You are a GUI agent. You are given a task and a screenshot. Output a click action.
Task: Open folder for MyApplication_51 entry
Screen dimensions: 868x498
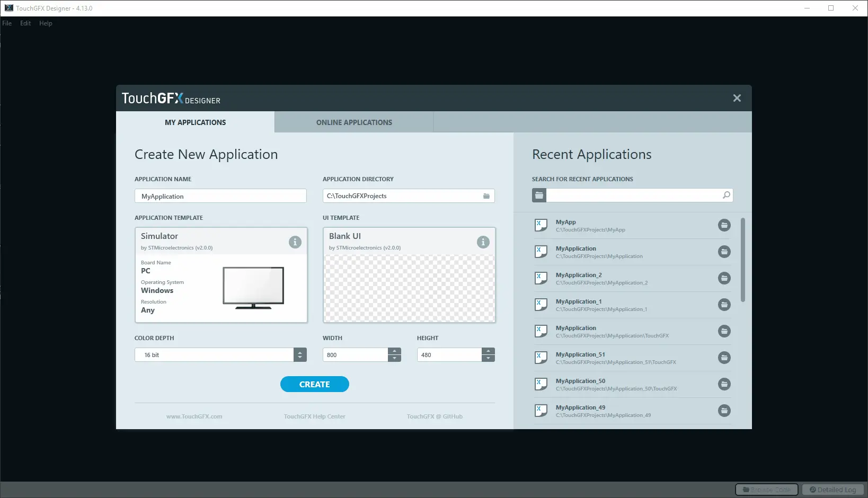[x=724, y=358]
